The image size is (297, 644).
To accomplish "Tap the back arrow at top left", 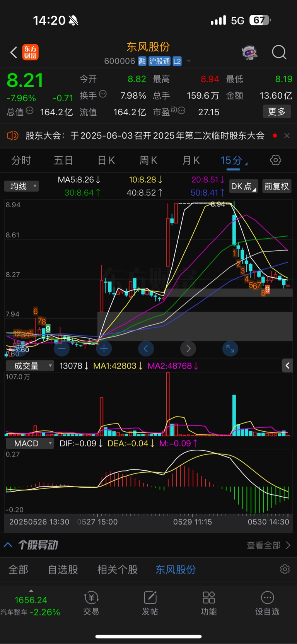I will (x=14, y=52).
